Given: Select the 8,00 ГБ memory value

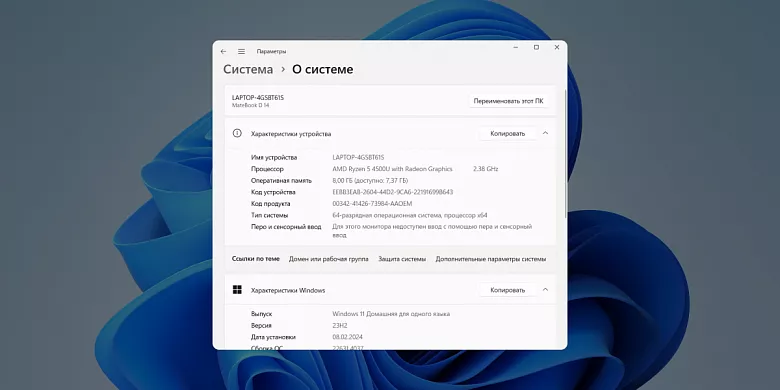Looking at the screenshot, I should coord(370,181).
